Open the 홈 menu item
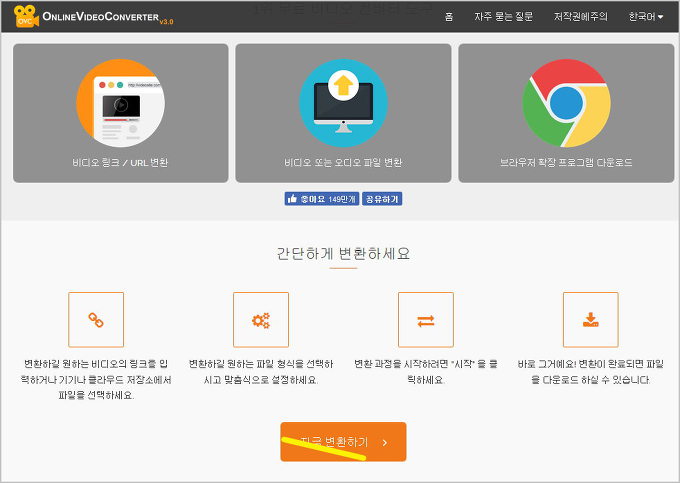The width and height of the screenshot is (680, 483). (449, 17)
